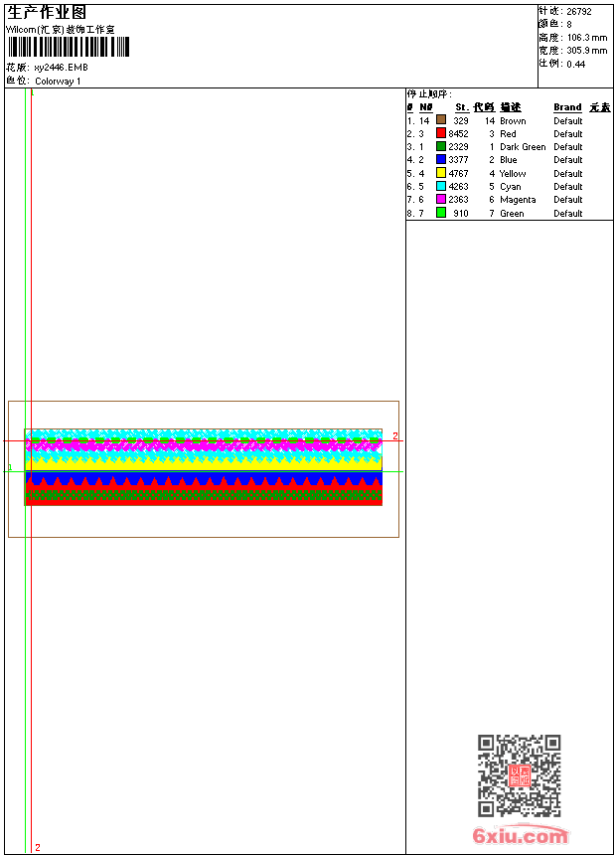Click the Wilcom studio name text

click(60, 30)
